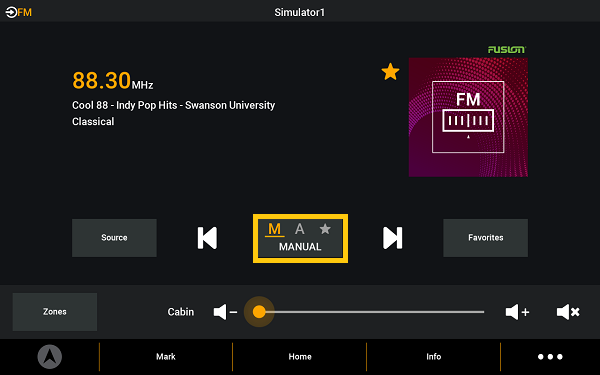Open the FM source icon in top bar
Image resolution: width=600 pixels, height=375 pixels.
click(x=18, y=12)
